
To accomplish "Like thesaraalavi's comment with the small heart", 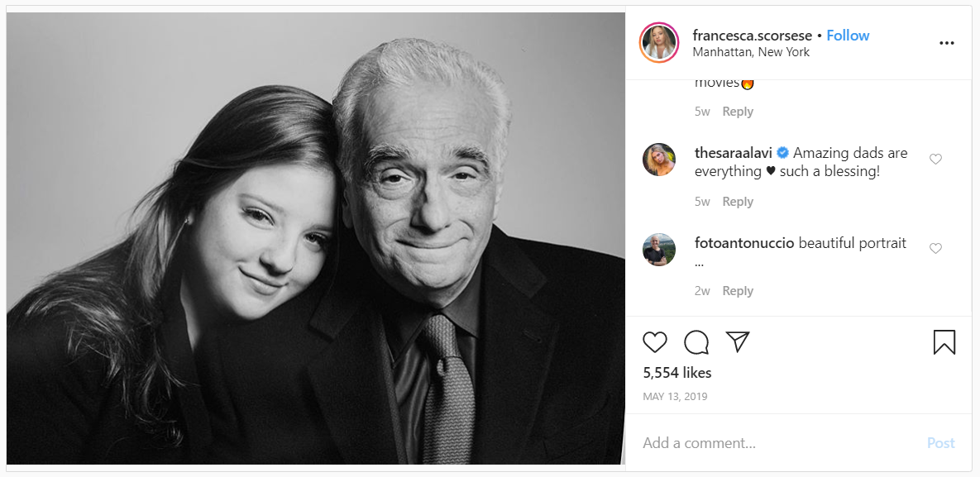I will [935, 160].
